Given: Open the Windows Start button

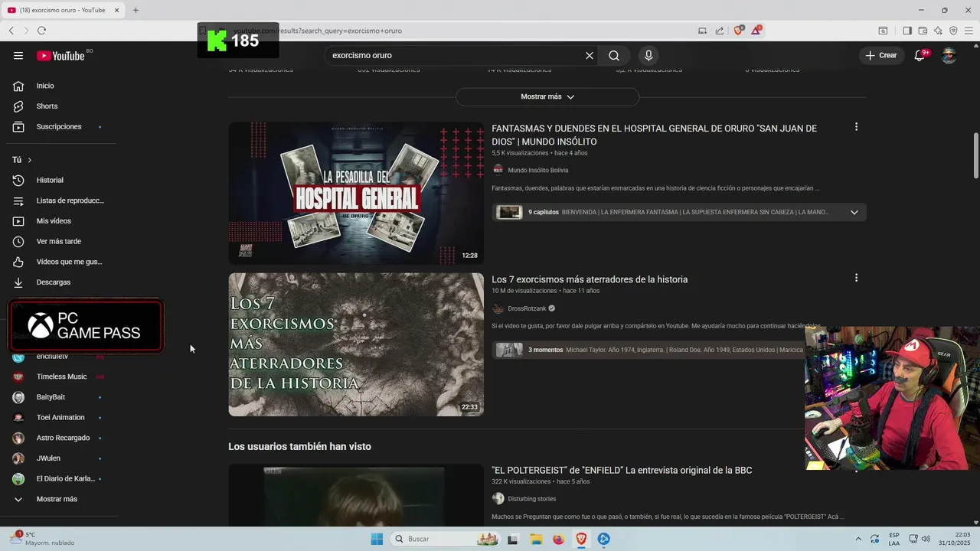Looking at the screenshot, I should click(x=377, y=539).
